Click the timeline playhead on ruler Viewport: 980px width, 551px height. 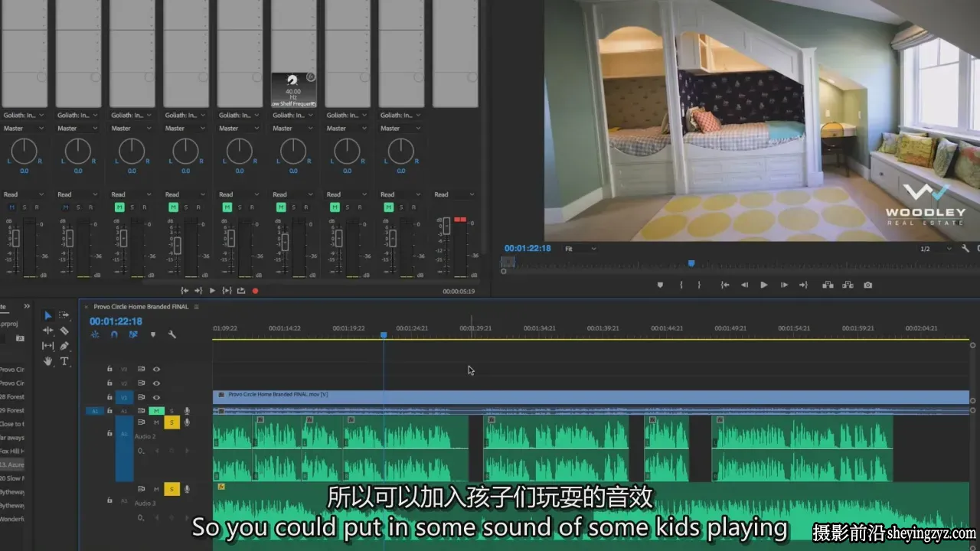click(x=384, y=334)
